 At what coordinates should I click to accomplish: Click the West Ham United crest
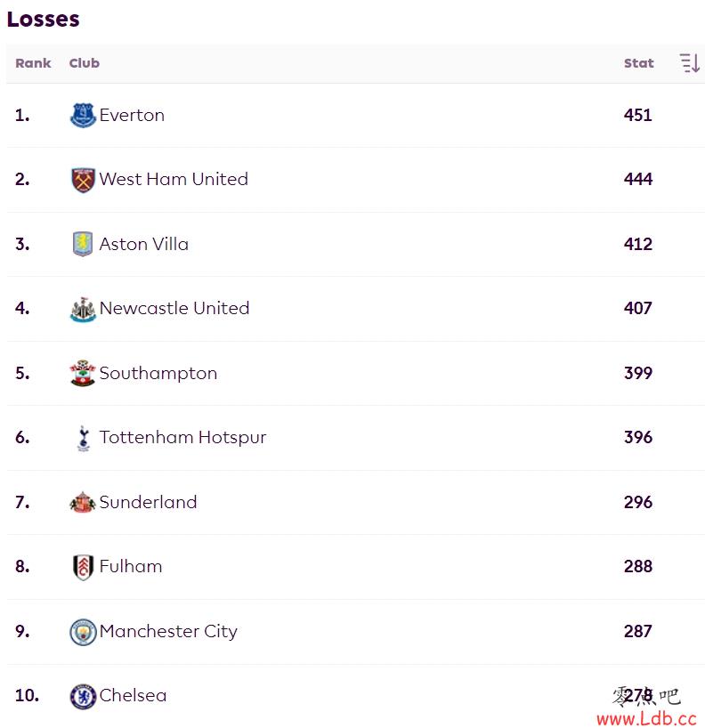(83, 180)
